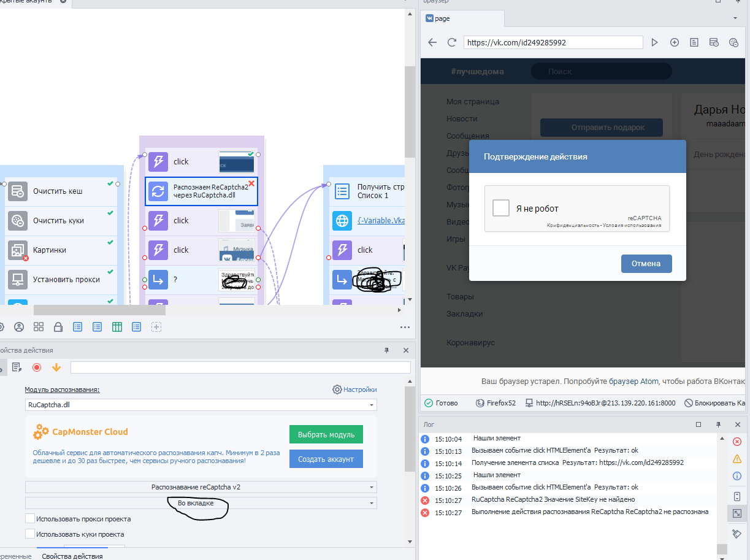Clear the log with the brush icon
This screenshot has width=750, height=560.
737,534
